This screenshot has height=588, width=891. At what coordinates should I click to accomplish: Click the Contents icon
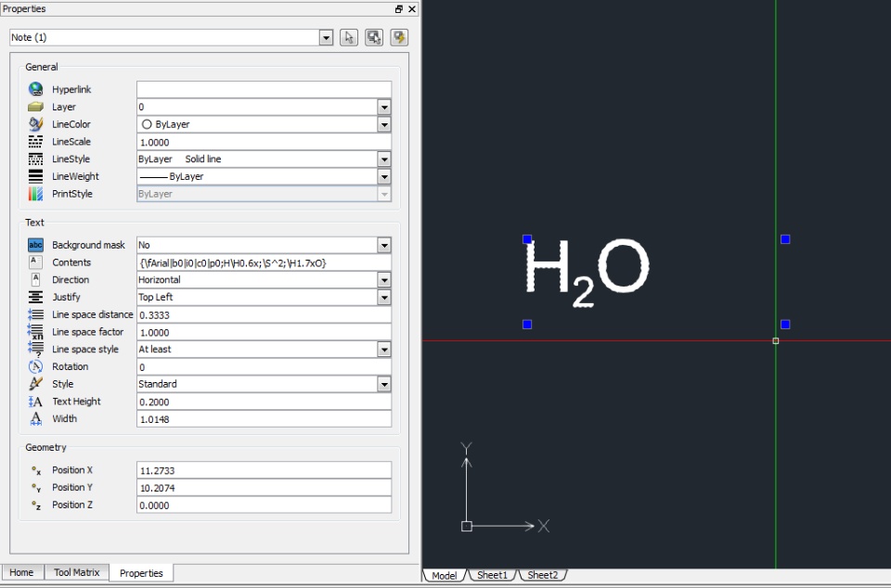pyautogui.click(x=36, y=262)
